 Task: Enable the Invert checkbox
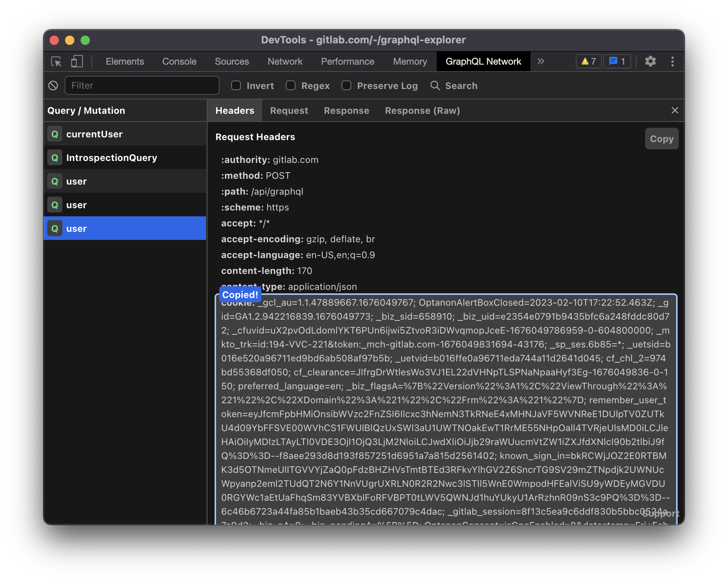point(236,86)
